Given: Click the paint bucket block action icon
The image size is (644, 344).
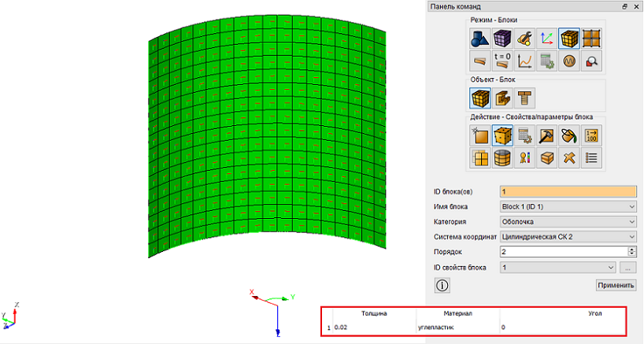Looking at the screenshot, I should (569, 136).
